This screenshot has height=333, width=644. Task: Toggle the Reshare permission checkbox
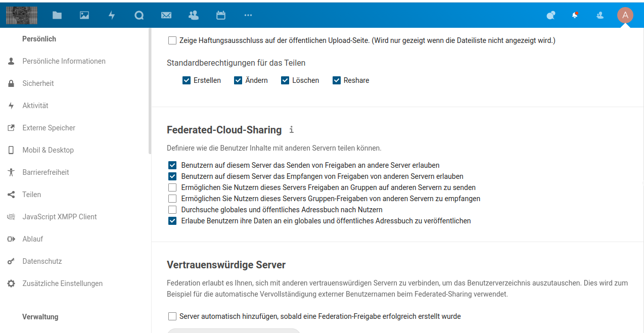(337, 80)
